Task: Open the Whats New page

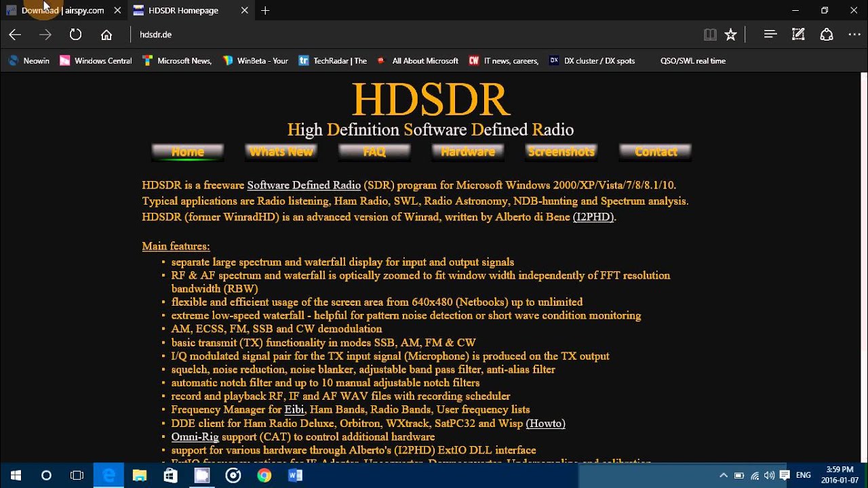Action: click(x=281, y=152)
